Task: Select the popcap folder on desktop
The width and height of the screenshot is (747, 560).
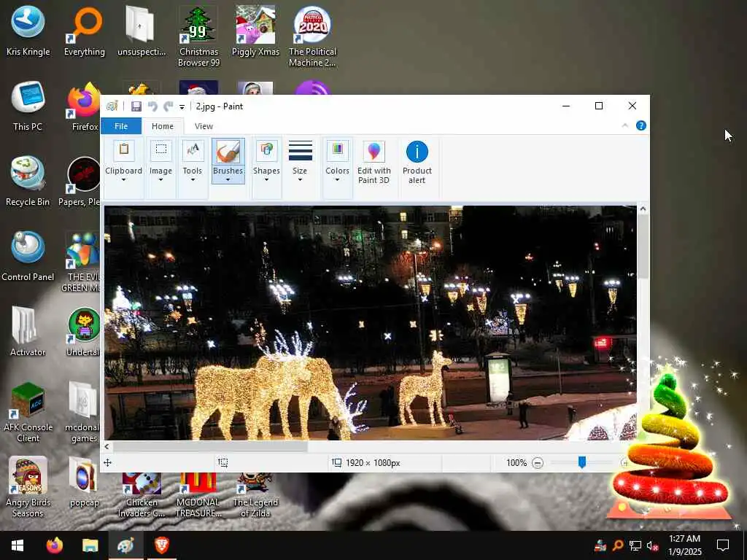Action: tap(85, 481)
